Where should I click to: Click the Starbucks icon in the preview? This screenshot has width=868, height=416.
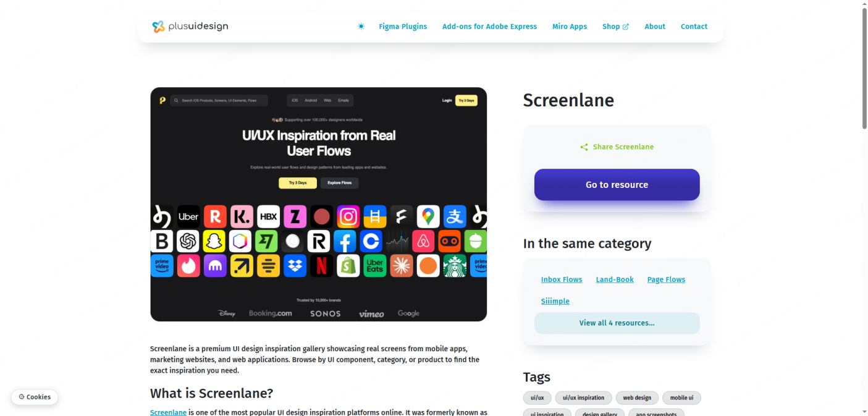455,266
